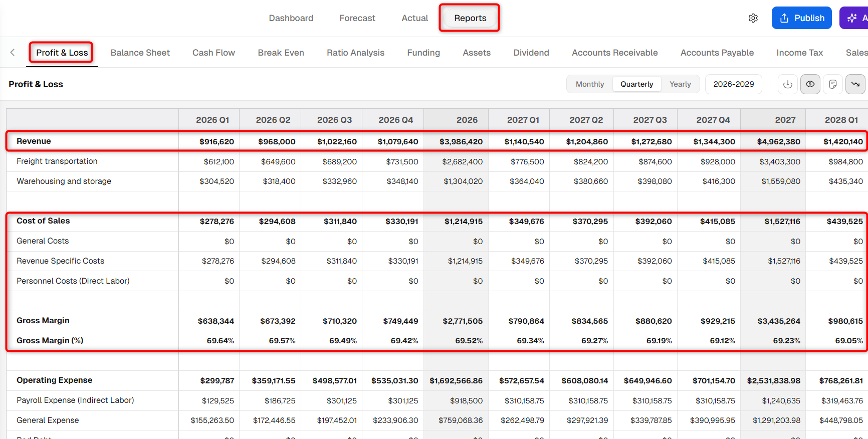Open the Balance Sheet report tab
The width and height of the screenshot is (868, 439).
coord(140,53)
